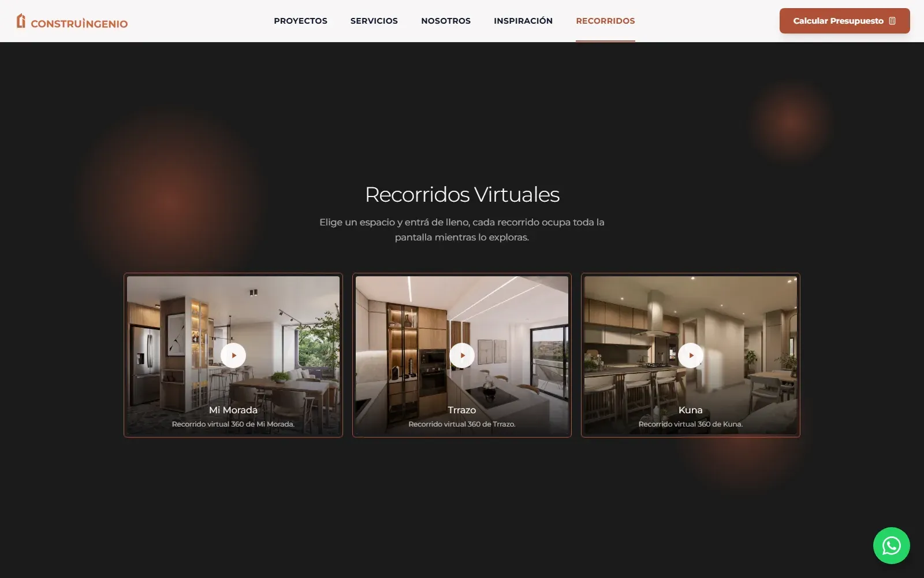Play the Mi Morada virtual tour
Viewport: 924px width, 578px height.
click(233, 355)
